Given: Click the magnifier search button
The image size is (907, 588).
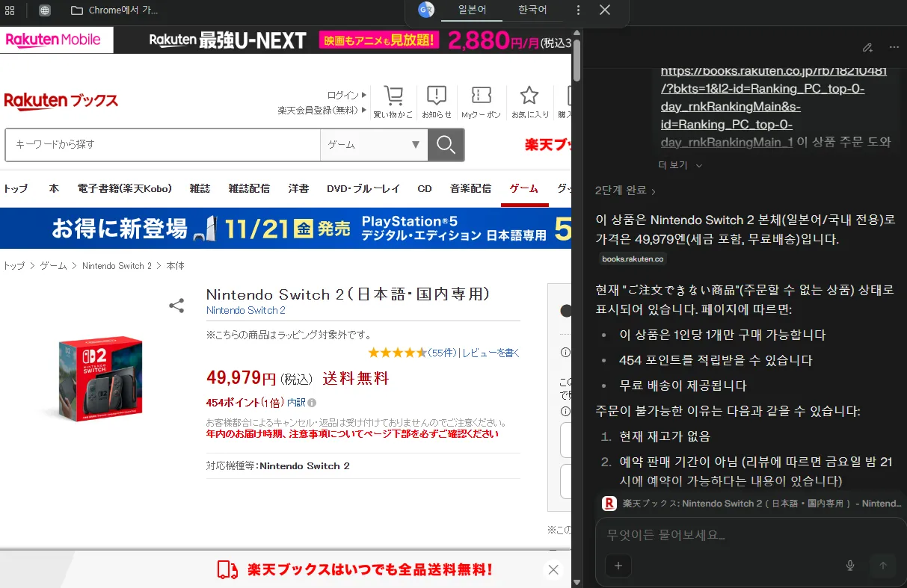Looking at the screenshot, I should click(x=446, y=145).
